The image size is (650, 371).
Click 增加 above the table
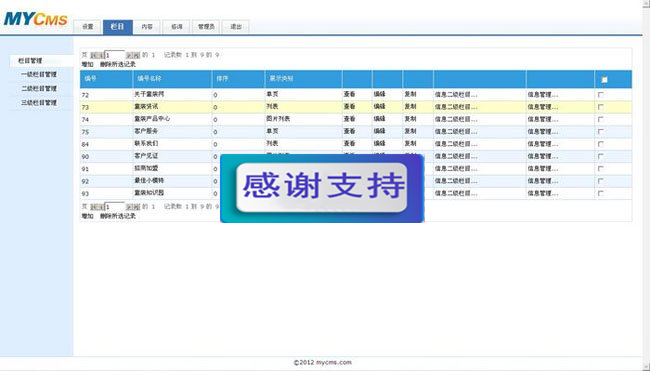coord(87,65)
